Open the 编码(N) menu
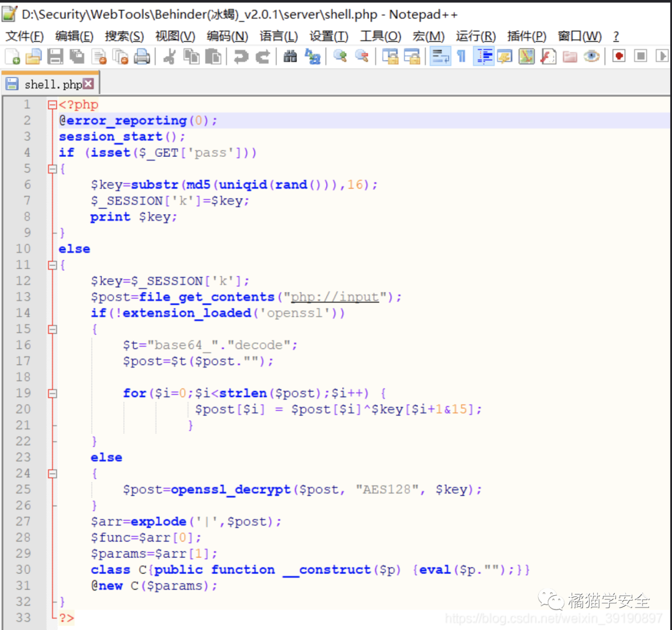672x630 pixels. tap(227, 36)
